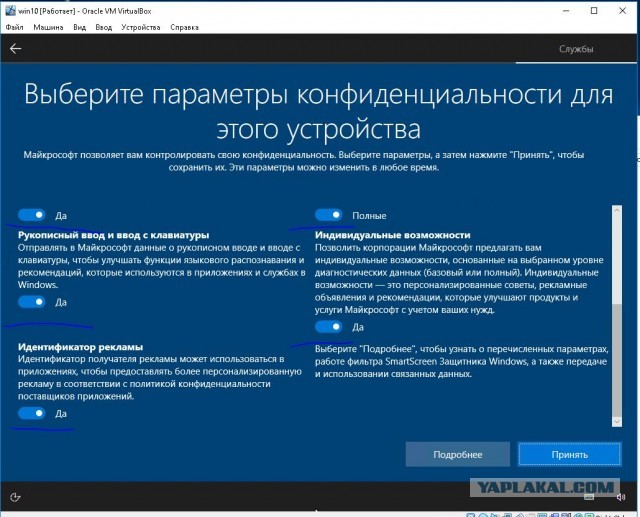Click the Идентификатор рекламы heading

(x=80, y=347)
